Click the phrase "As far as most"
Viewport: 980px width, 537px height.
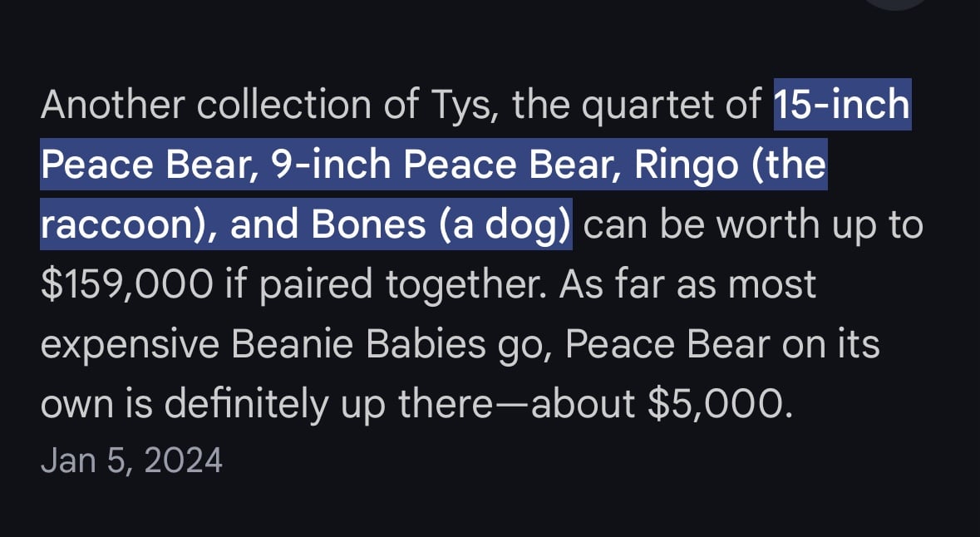click(x=687, y=284)
